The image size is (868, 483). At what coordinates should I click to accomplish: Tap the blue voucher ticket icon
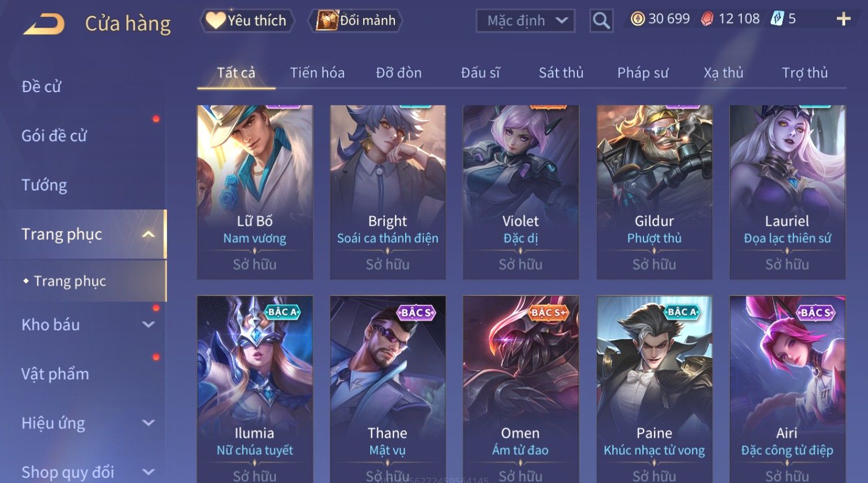[x=777, y=19]
